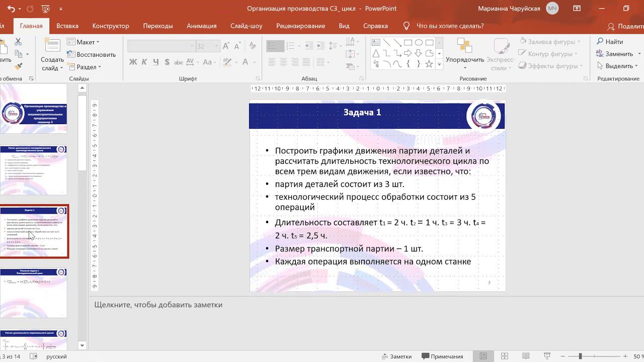The image size is (644, 362).
Task: Toggle text shadow S formatting
Action: click(167, 62)
